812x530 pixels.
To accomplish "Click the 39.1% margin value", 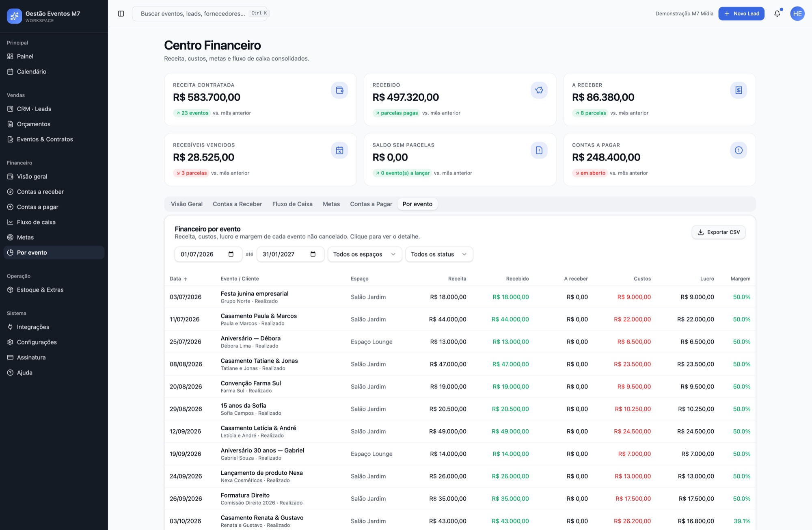I will coord(742,521).
